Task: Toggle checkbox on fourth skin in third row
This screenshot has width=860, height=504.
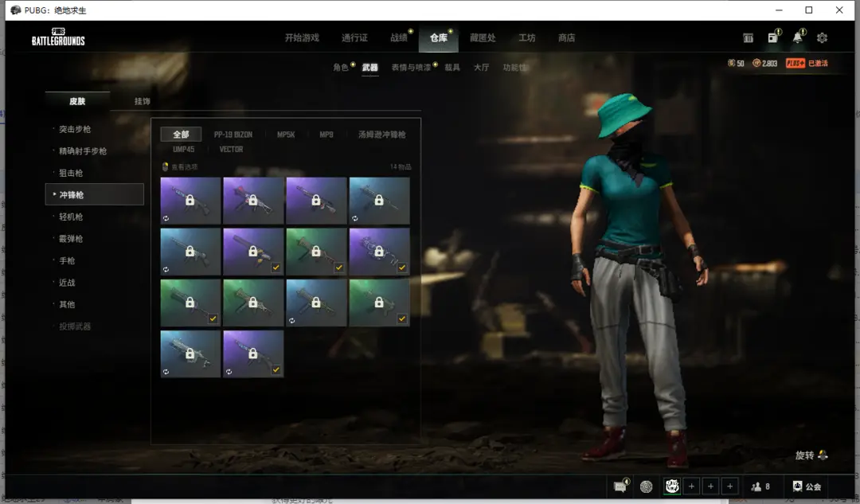Action: pyautogui.click(x=402, y=318)
